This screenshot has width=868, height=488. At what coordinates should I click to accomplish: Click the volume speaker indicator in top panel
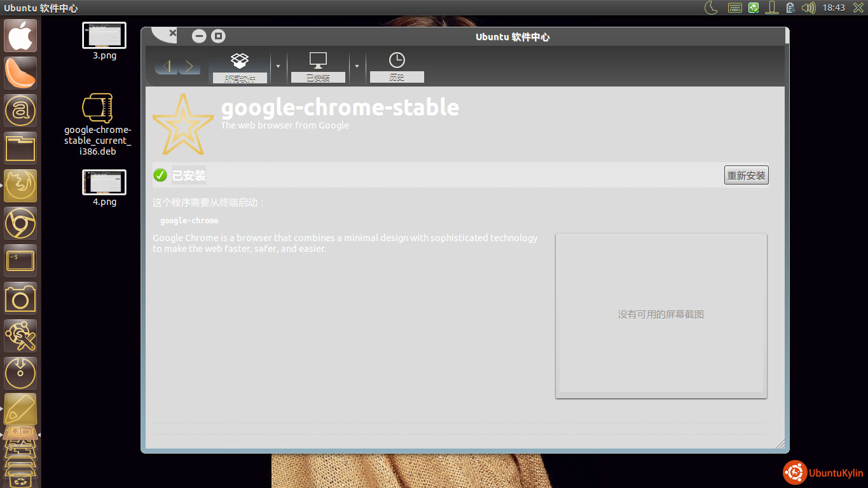(x=808, y=8)
